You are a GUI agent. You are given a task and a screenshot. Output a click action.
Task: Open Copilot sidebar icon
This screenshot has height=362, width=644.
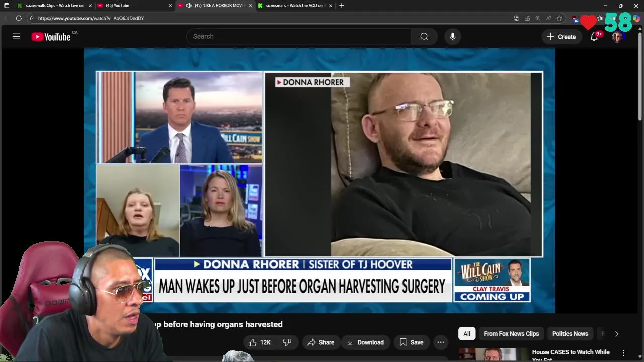click(636, 18)
